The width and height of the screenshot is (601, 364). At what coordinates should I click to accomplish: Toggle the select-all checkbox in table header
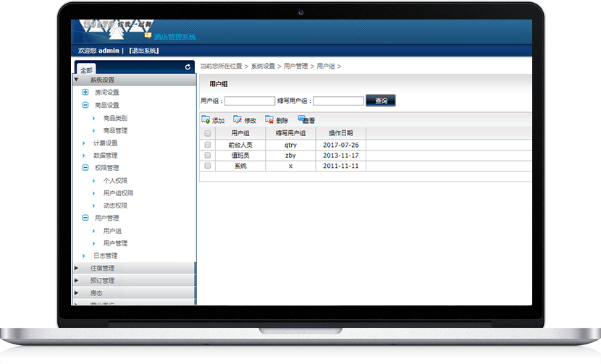tap(208, 133)
